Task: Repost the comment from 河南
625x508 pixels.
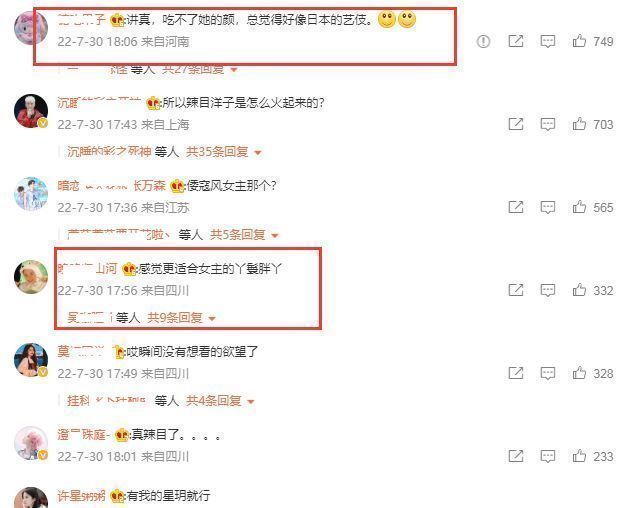Action: point(516,41)
